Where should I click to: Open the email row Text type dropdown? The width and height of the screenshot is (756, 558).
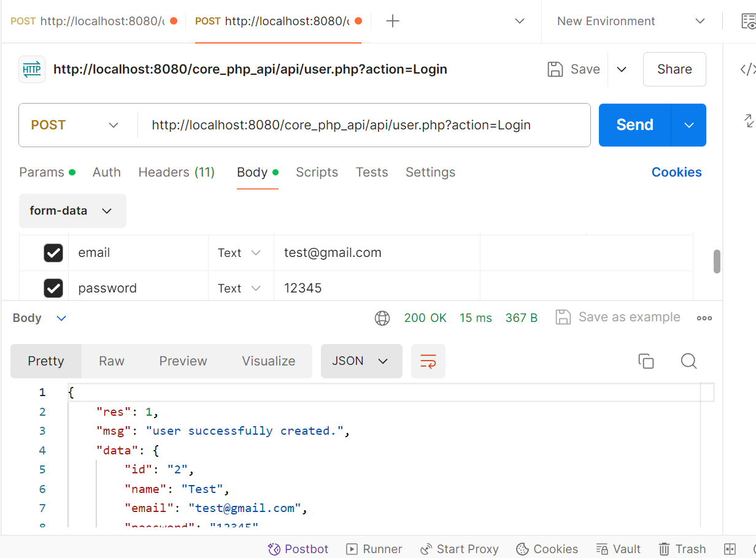pos(240,253)
